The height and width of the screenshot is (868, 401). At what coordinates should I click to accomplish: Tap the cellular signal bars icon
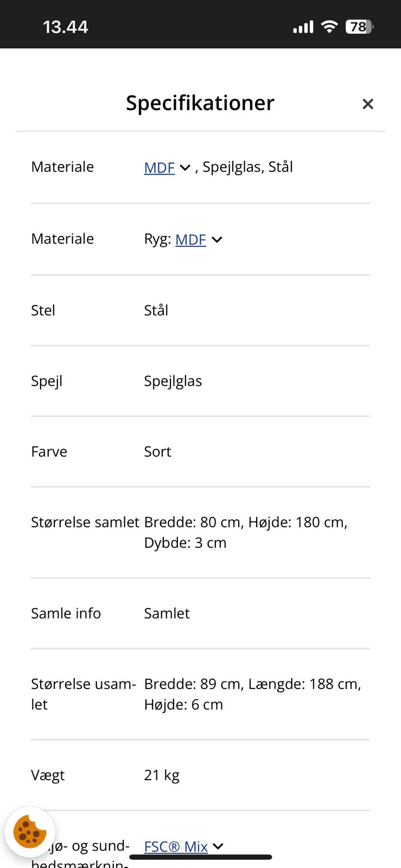coord(302,25)
